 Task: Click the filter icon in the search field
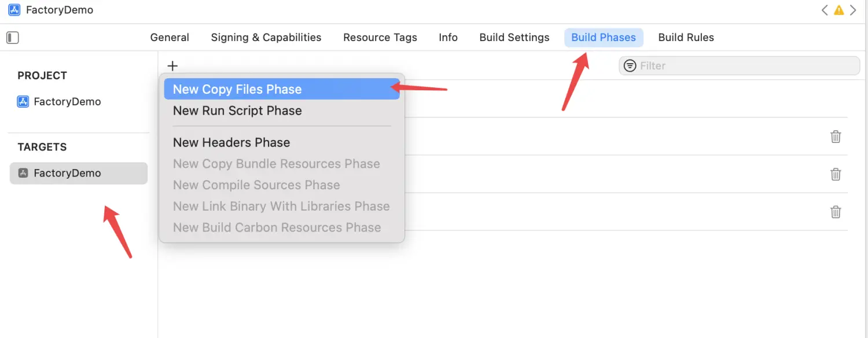tap(630, 66)
